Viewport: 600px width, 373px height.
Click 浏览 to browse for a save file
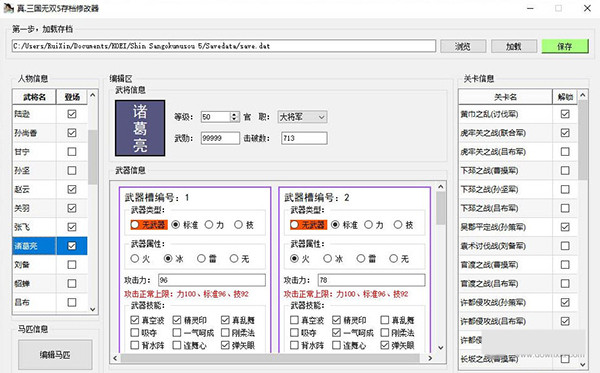coord(463,46)
